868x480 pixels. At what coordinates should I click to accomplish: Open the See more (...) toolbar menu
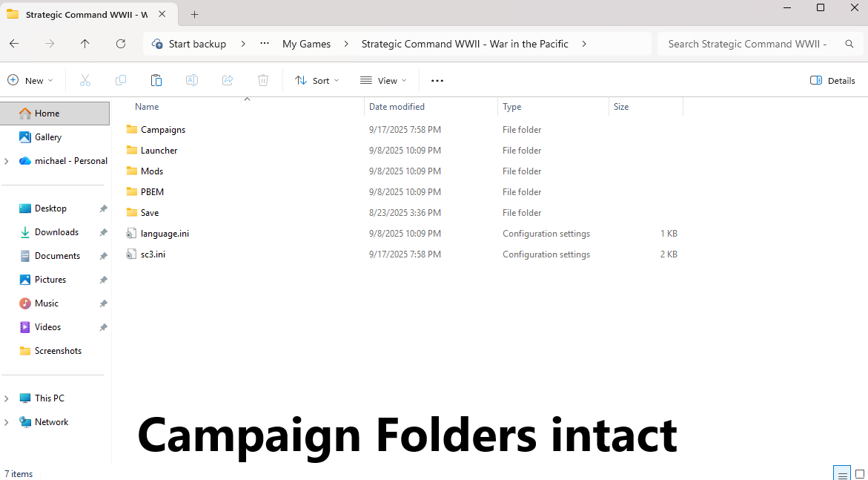click(x=437, y=80)
